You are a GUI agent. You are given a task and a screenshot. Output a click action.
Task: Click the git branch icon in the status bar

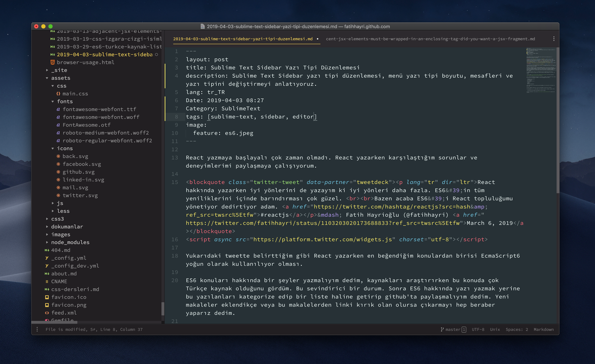[x=441, y=329]
